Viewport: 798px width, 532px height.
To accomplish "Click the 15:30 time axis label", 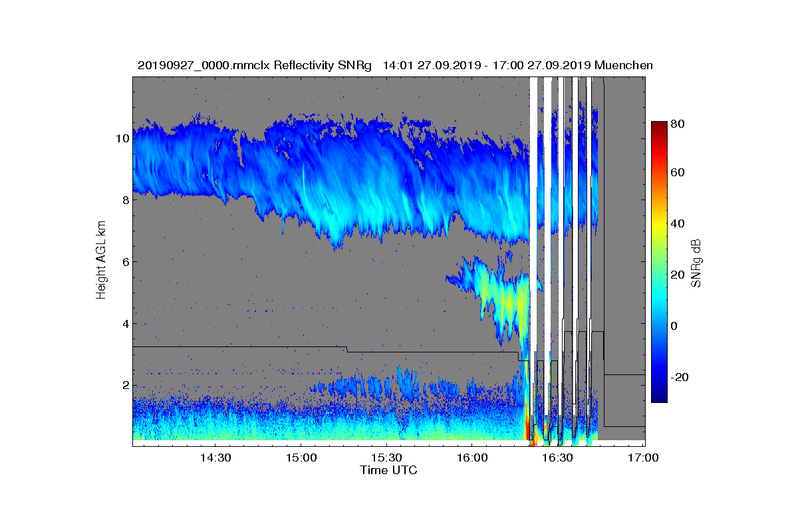I will pos(386,458).
